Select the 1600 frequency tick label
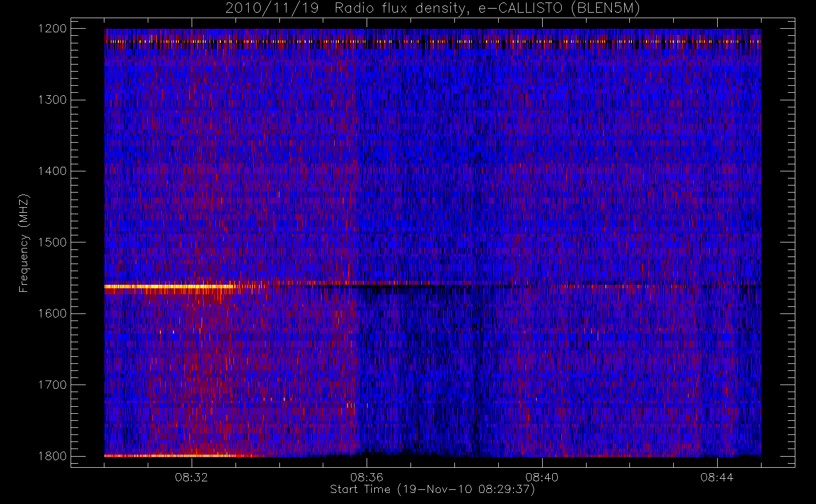The width and height of the screenshot is (816, 504). coord(52,313)
